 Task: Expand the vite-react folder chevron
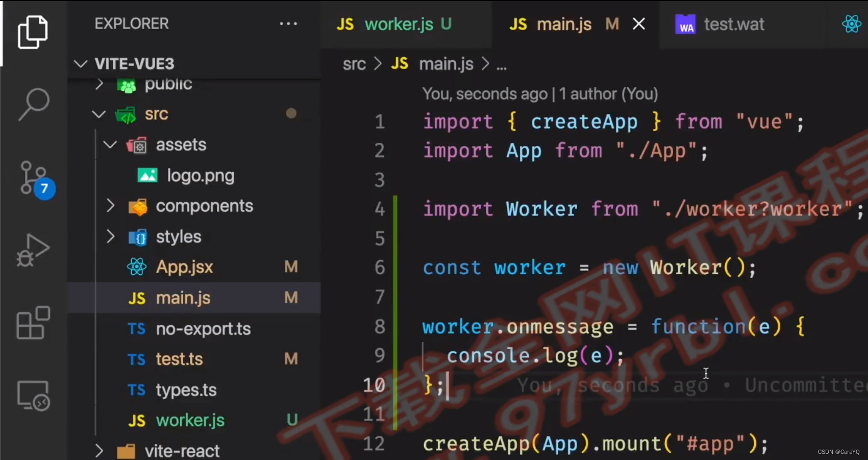pos(99,451)
